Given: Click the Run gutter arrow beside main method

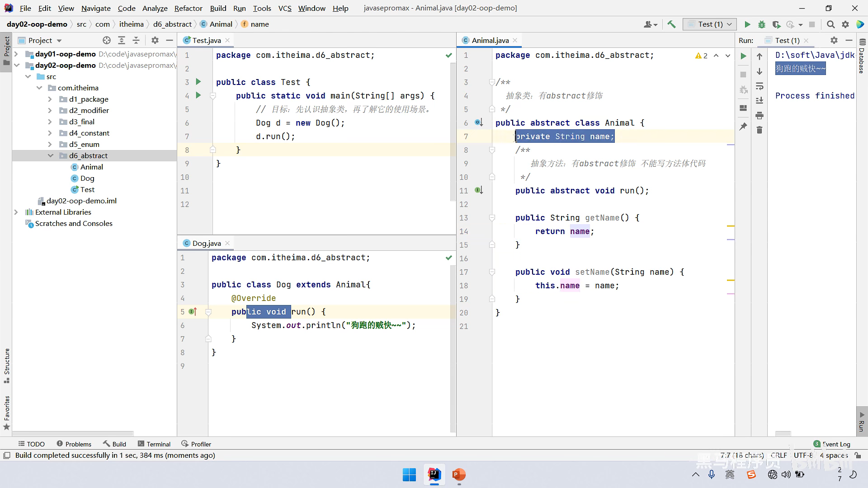Looking at the screenshot, I should (x=198, y=95).
